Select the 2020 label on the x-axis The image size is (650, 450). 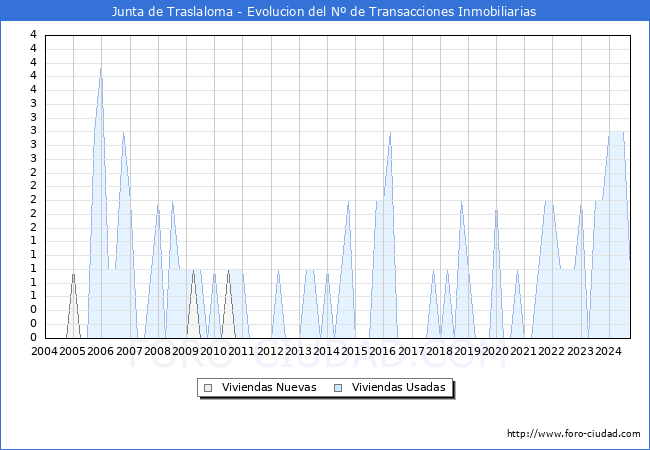click(495, 351)
